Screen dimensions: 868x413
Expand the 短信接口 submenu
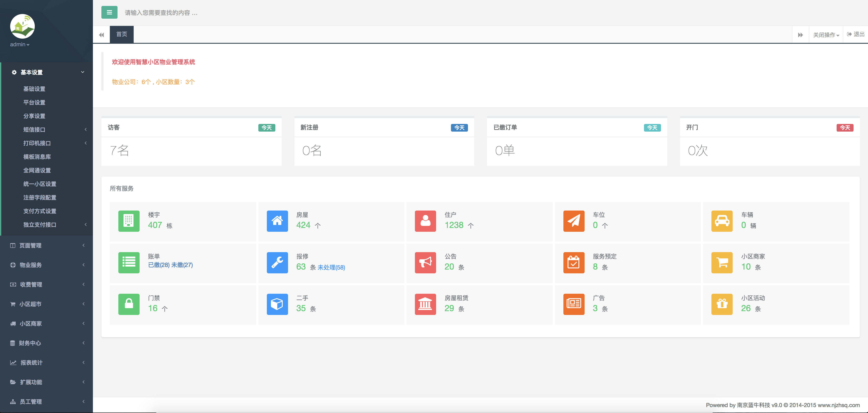pyautogui.click(x=34, y=129)
